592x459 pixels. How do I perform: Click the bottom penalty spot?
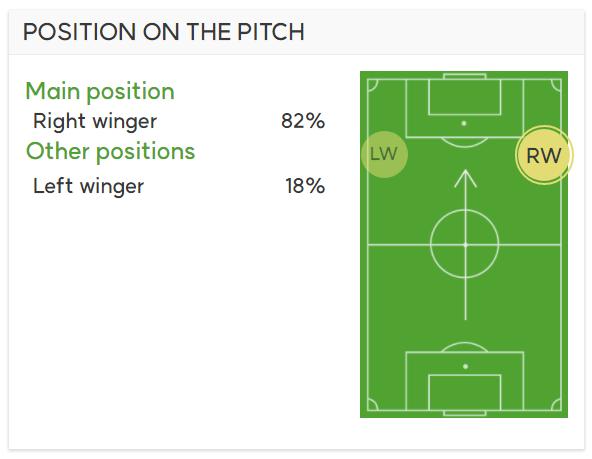(x=465, y=366)
